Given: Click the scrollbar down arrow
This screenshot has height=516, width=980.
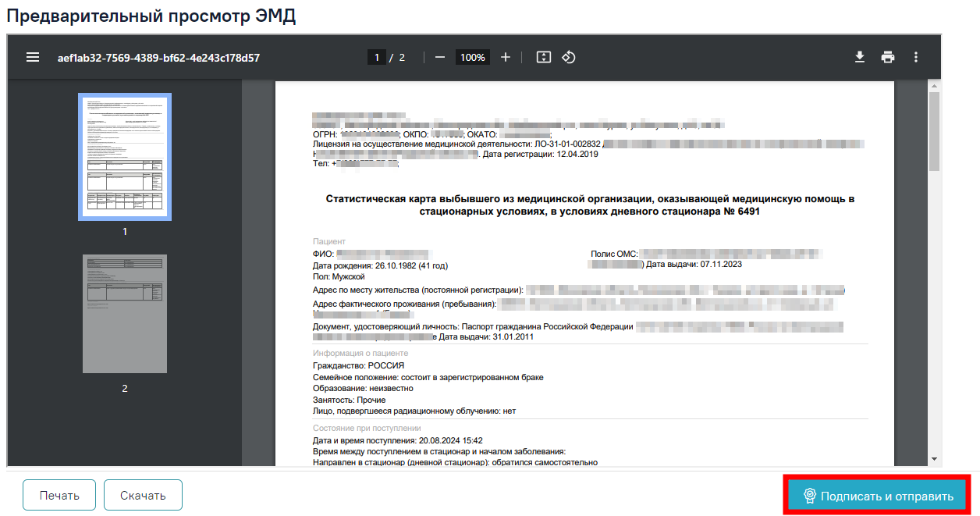Looking at the screenshot, I should click(x=933, y=459).
